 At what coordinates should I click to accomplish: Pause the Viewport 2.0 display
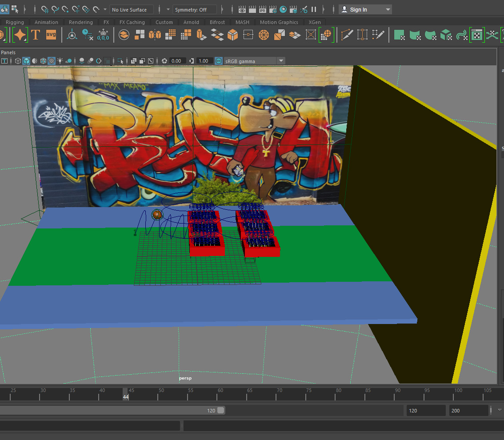pyautogui.click(x=314, y=10)
